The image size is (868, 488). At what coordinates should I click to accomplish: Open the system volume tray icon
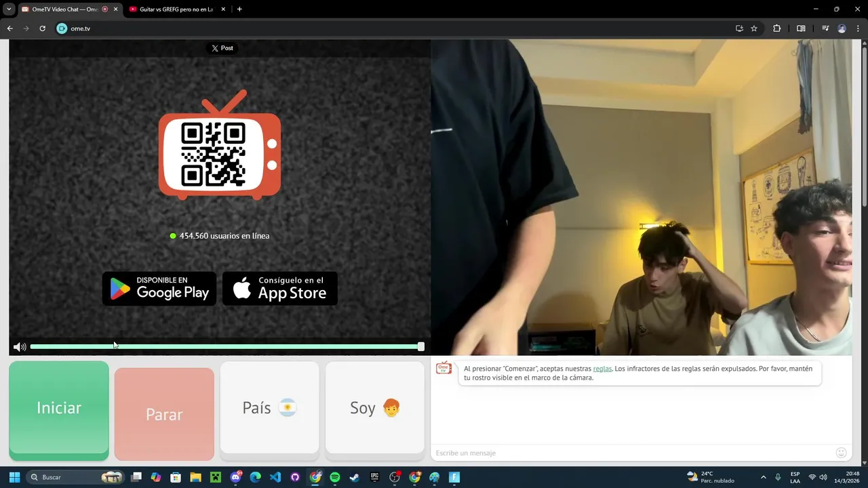(823, 477)
